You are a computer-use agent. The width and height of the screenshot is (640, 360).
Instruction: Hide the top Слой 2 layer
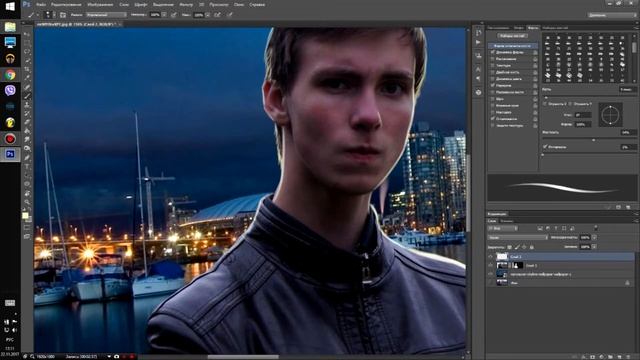tap(490, 257)
